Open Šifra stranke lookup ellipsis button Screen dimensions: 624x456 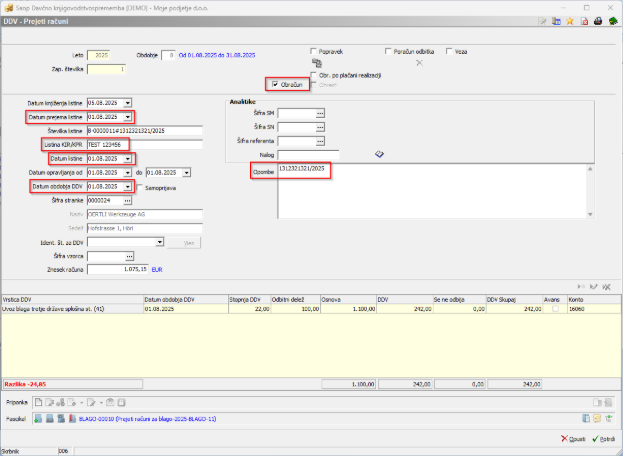127,201
